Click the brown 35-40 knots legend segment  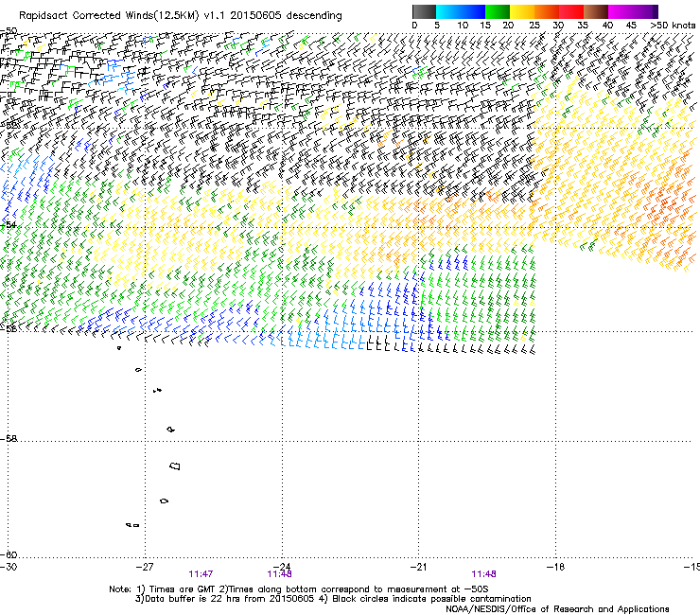596,11
